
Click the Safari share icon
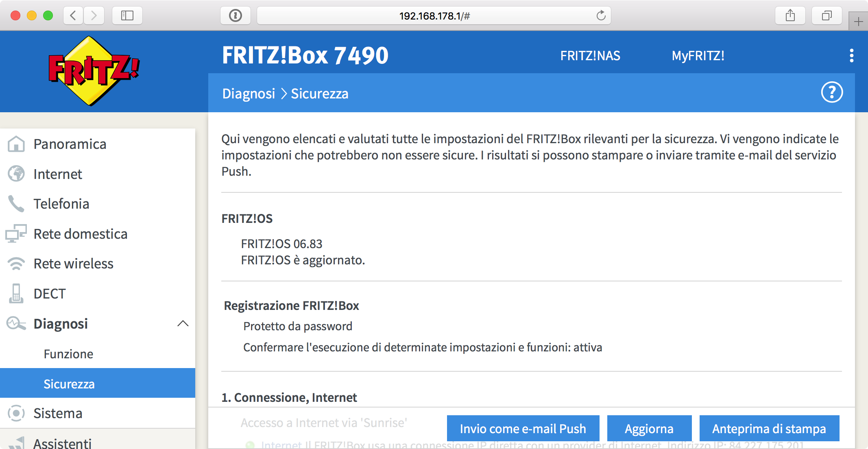(790, 16)
